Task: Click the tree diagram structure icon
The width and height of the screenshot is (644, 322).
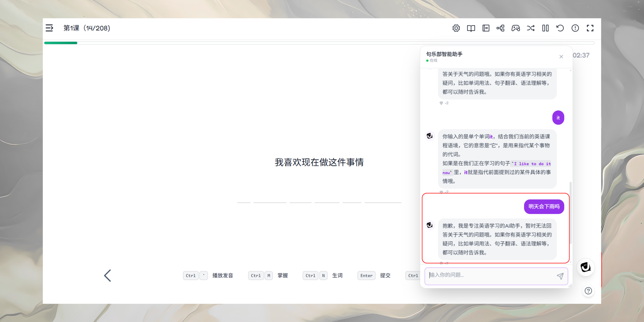Action: [501, 28]
